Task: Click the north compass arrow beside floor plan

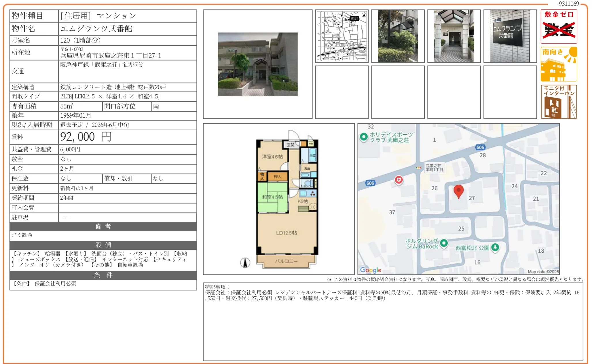Action: pyautogui.click(x=245, y=262)
